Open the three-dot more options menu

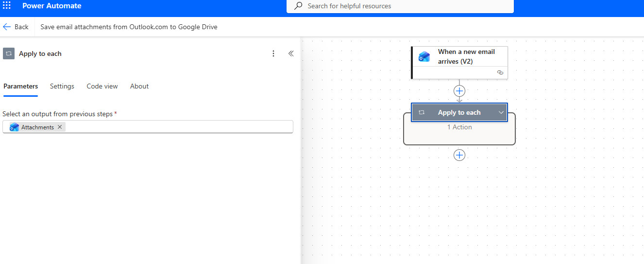273,53
